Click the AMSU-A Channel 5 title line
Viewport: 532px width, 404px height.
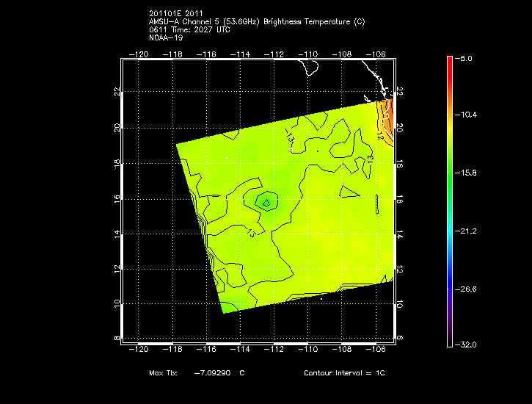pos(256,21)
